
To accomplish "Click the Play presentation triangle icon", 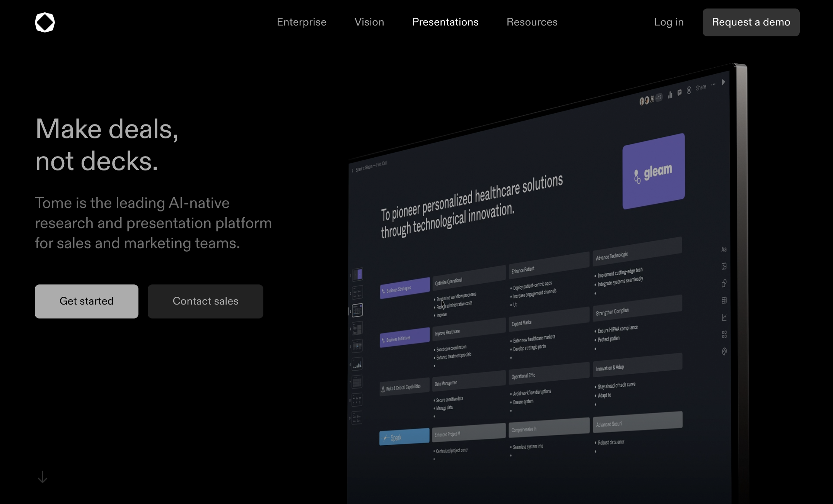I will pos(723,82).
